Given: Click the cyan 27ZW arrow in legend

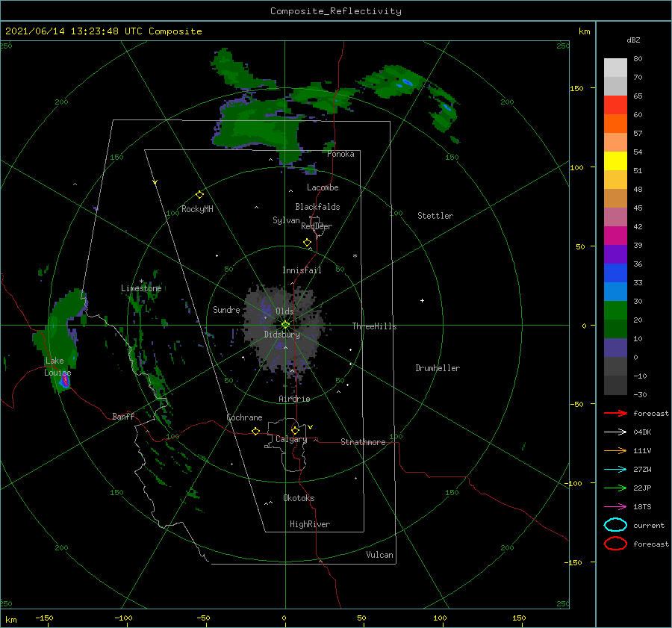Looking at the screenshot, I should 615,470.
